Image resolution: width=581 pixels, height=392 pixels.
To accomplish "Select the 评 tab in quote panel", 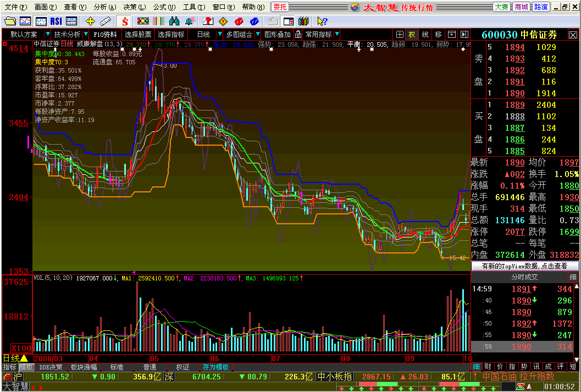I will pos(560,367).
